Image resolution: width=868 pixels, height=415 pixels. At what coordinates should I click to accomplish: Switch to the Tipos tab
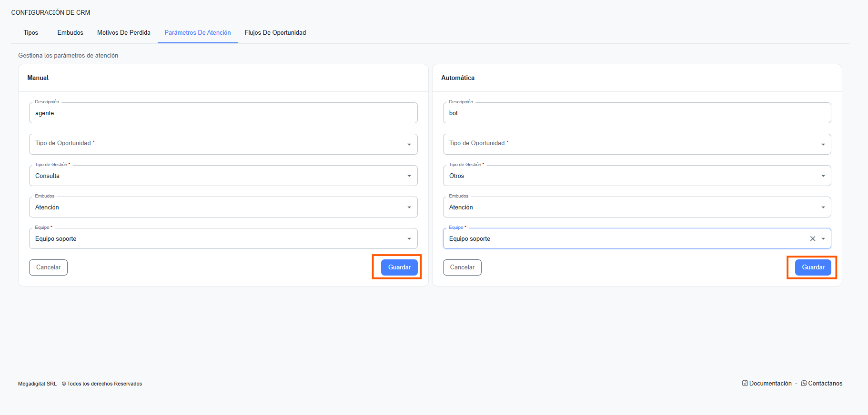(x=31, y=33)
